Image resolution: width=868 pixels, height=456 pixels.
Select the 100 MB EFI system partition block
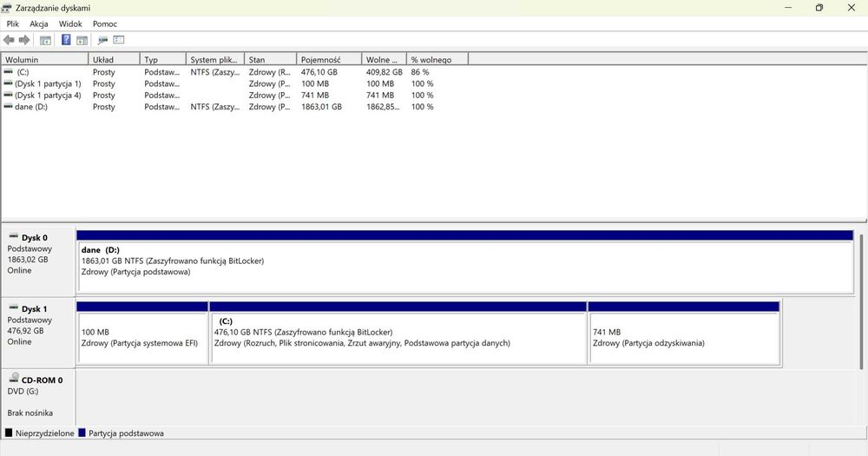click(x=142, y=334)
